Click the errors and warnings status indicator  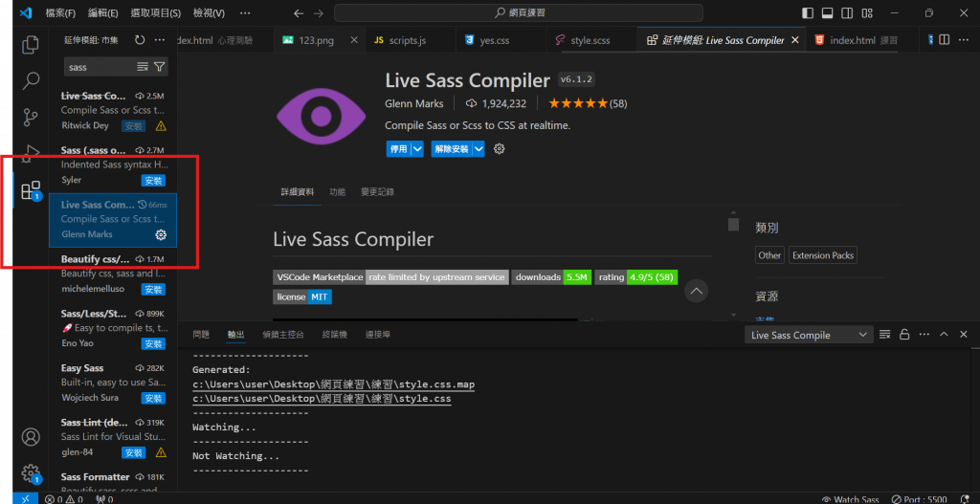(64, 499)
